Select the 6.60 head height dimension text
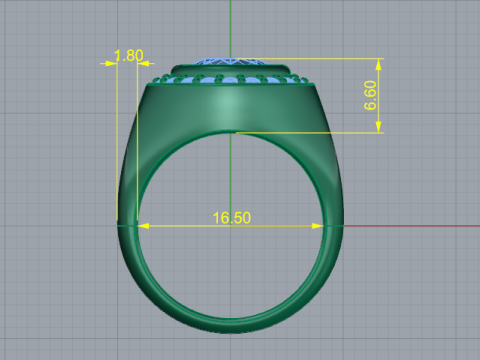This screenshot has height=360, width=480. [370, 95]
